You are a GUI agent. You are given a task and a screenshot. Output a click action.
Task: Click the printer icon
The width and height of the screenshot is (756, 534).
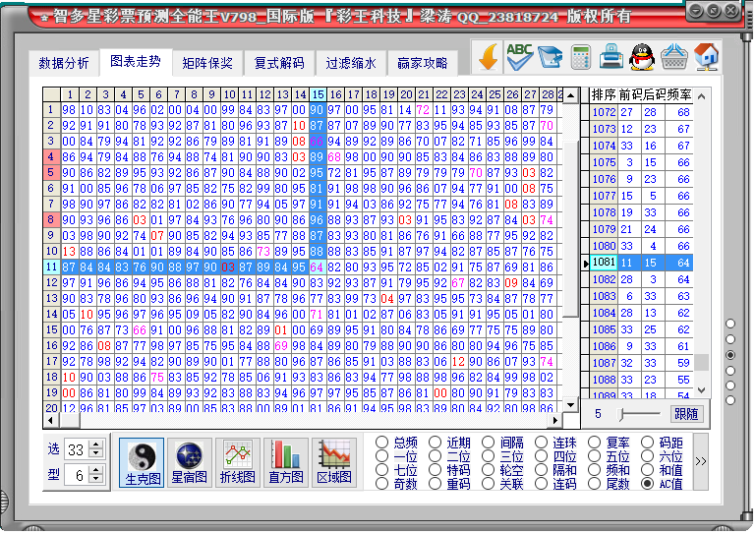tap(611, 57)
